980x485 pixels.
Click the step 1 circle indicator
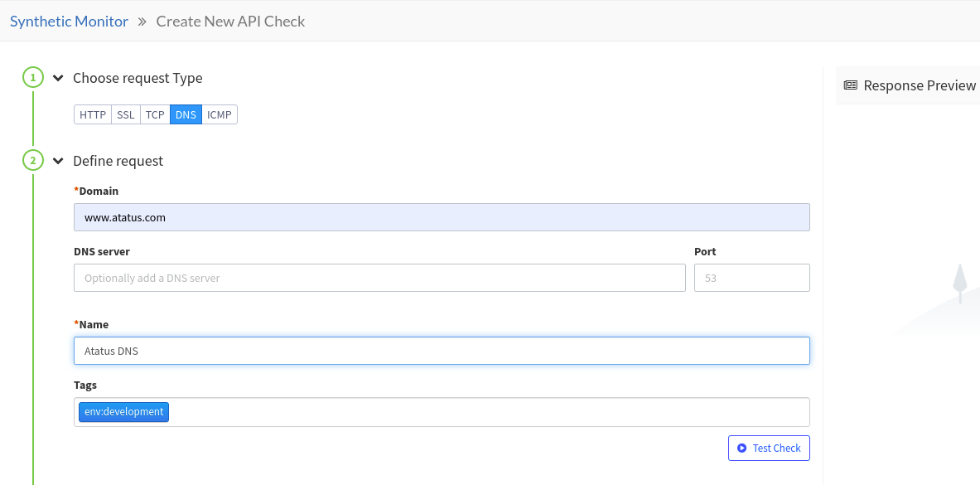tap(33, 78)
